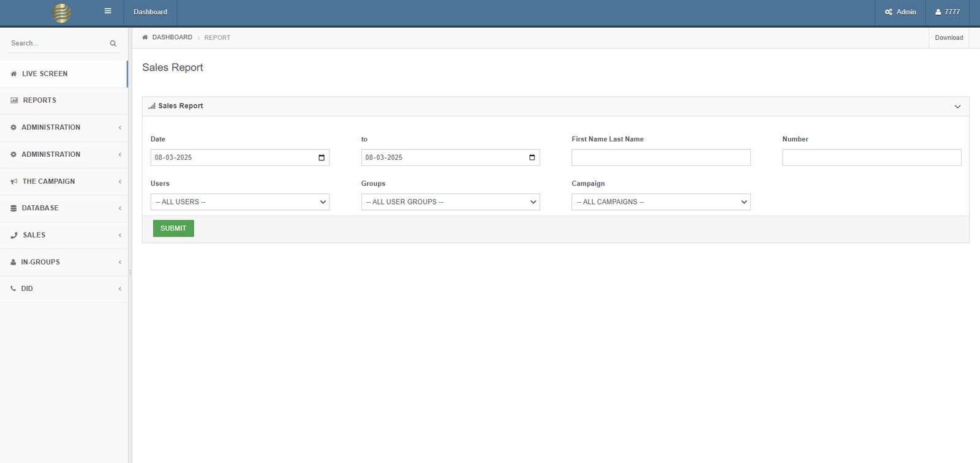980x463 pixels.
Task: Open the REPORTS sidebar item
Action: pyautogui.click(x=39, y=100)
